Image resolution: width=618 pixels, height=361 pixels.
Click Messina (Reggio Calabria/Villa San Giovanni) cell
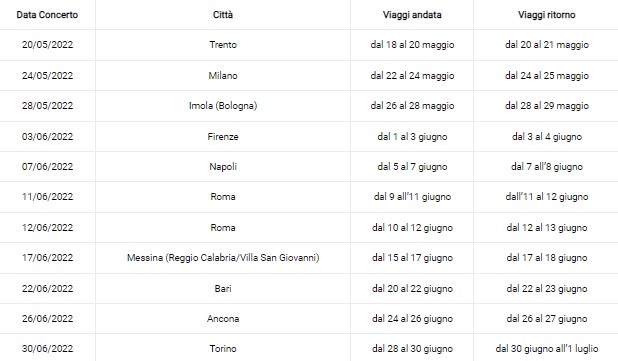[223, 258]
